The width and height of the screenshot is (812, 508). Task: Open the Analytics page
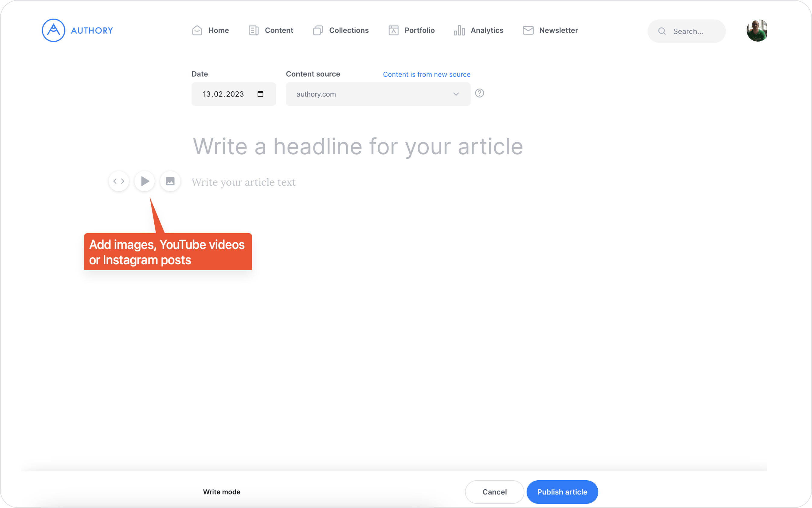point(479,30)
